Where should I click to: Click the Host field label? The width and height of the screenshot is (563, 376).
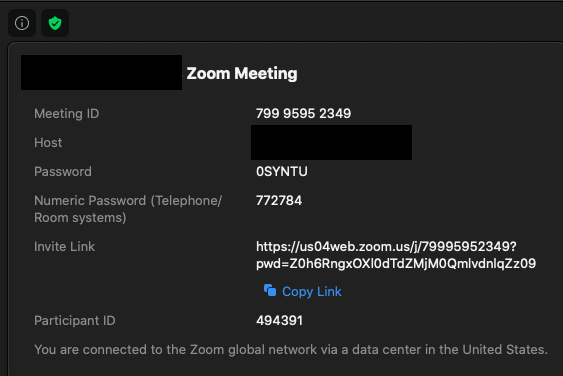[48, 143]
